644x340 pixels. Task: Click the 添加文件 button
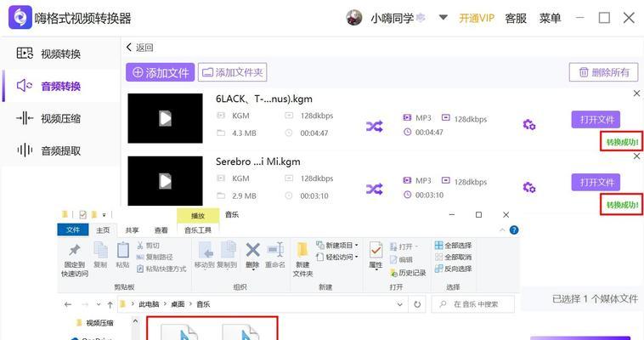(x=161, y=72)
